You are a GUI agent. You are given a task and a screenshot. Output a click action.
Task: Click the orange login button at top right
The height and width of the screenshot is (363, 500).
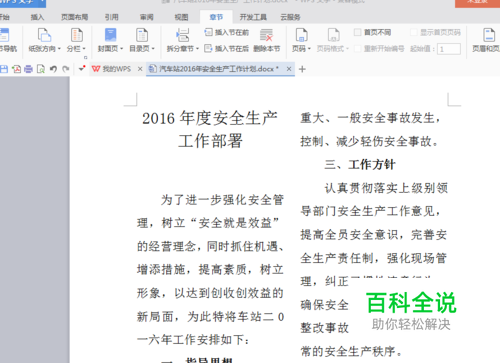[x=478, y=3]
